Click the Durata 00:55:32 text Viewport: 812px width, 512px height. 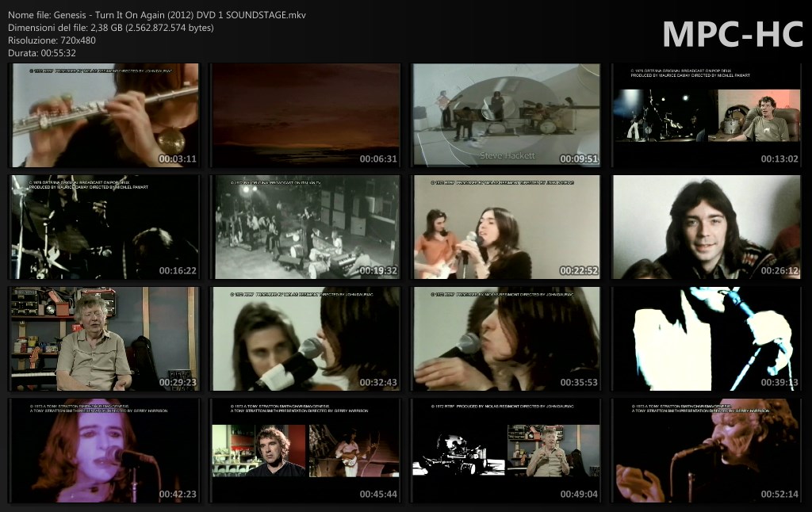click(42, 53)
